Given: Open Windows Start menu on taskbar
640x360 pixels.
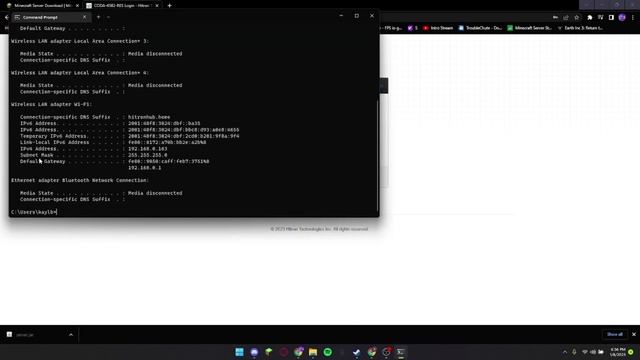Looking at the screenshot, I should [240, 352].
